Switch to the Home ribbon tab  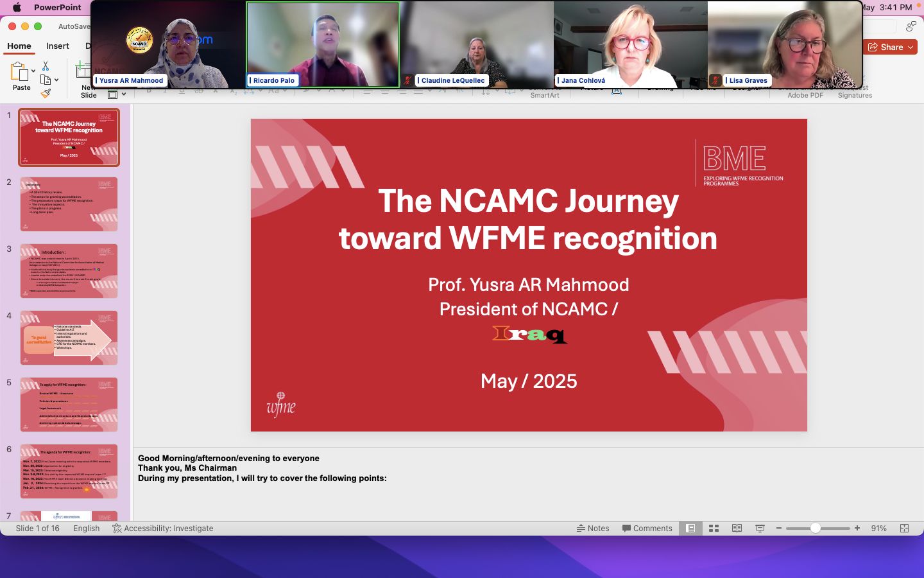point(19,46)
